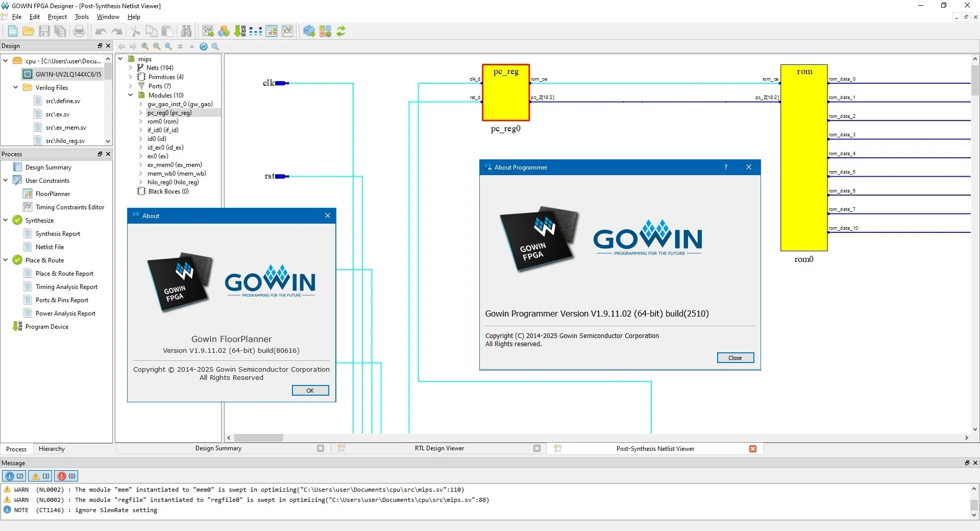Navigate back in netlist viewer
The width and height of the screenshot is (980, 531).
(x=121, y=46)
